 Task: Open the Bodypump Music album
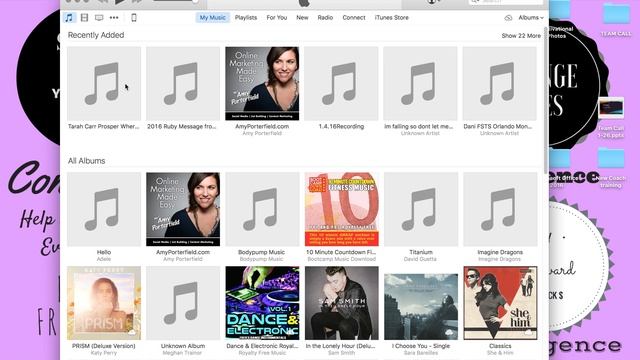click(262, 209)
